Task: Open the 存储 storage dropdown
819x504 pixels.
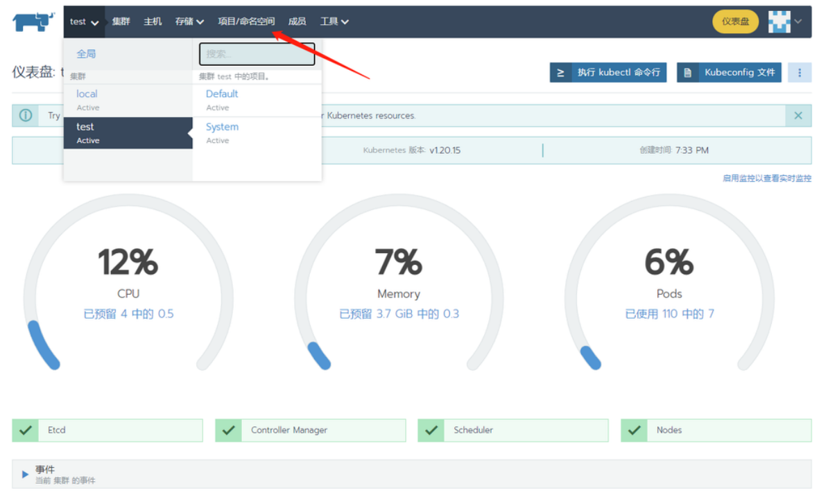Action: coord(189,21)
